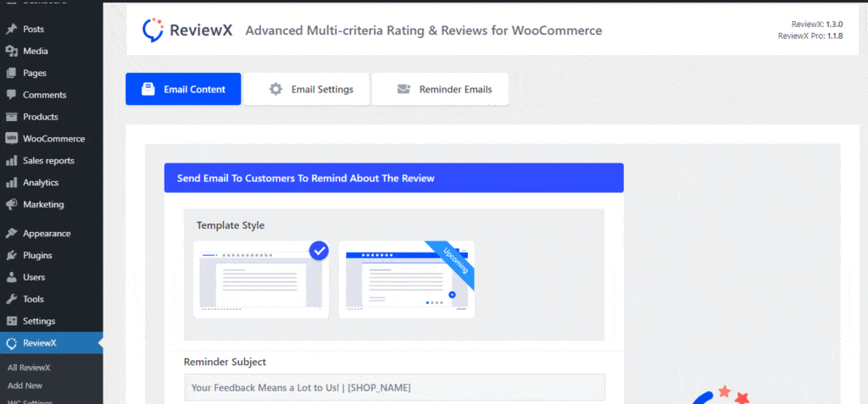Viewport: 868px width, 404px height.
Task: Click the Reminder Subject input field
Action: pos(394,387)
